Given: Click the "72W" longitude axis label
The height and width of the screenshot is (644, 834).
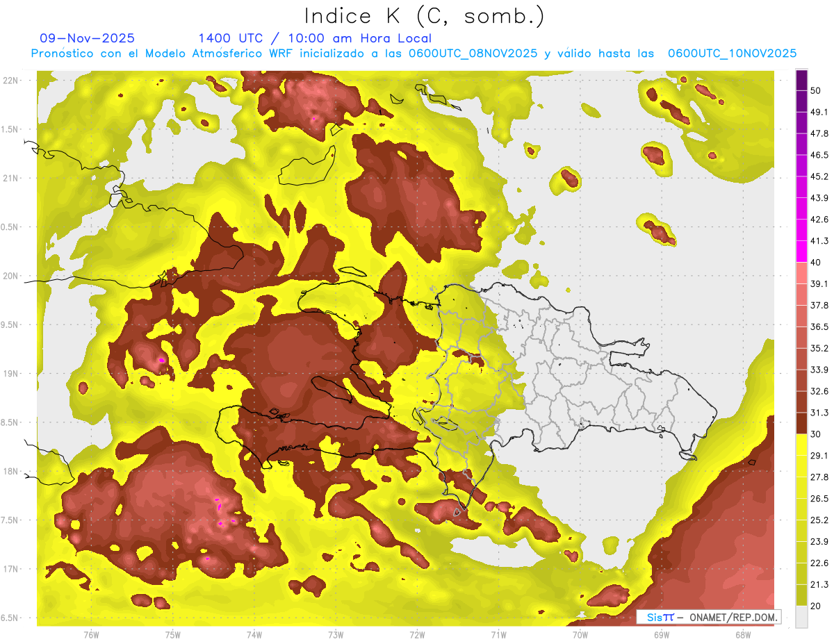Looking at the screenshot, I should (x=417, y=635).
